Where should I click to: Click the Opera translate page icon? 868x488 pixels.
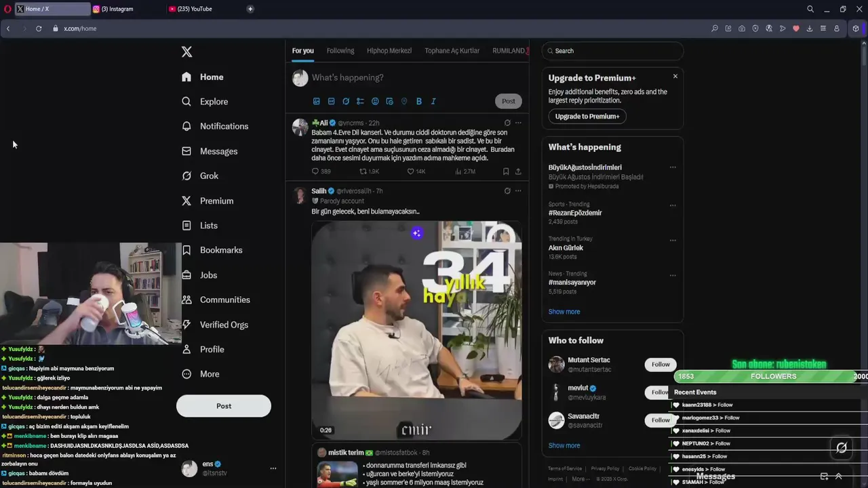[x=769, y=28]
